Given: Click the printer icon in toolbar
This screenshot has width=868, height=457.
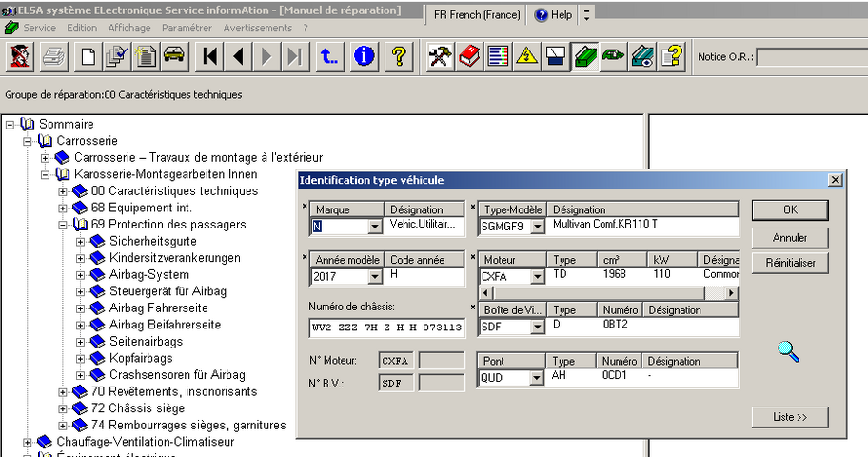Looking at the screenshot, I should pos(54,56).
